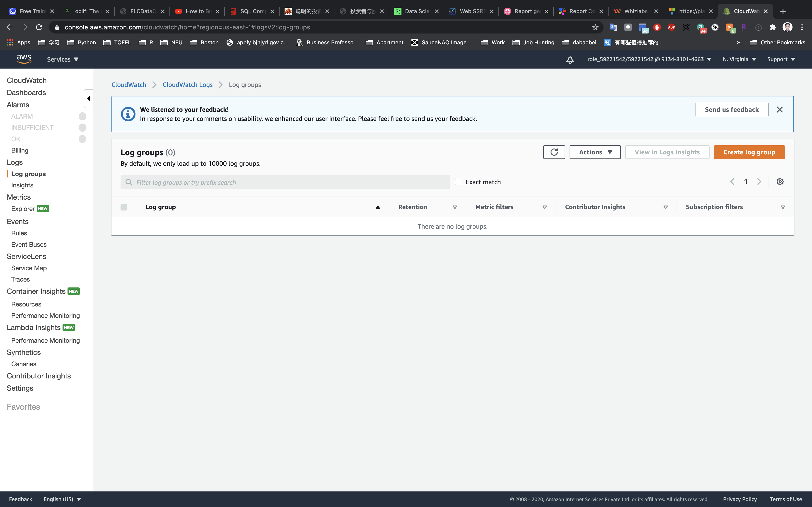Screen dimensions: 812x507
Task: Click the AWS logo home icon
Action: tap(24, 59)
